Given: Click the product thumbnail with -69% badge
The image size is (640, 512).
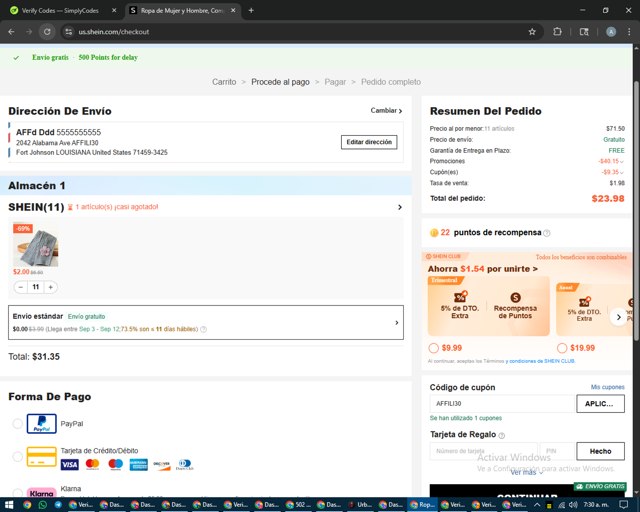Looking at the screenshot, I should 36,245.
